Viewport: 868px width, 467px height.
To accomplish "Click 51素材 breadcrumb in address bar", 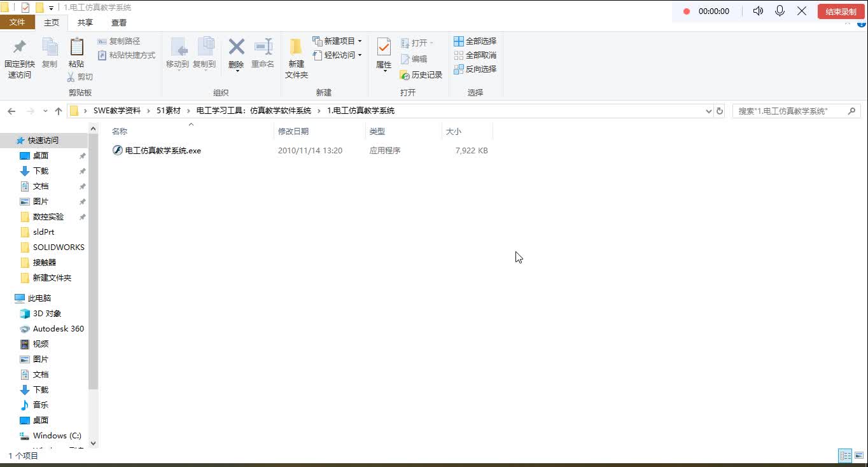I will click(x=169, y=111).
